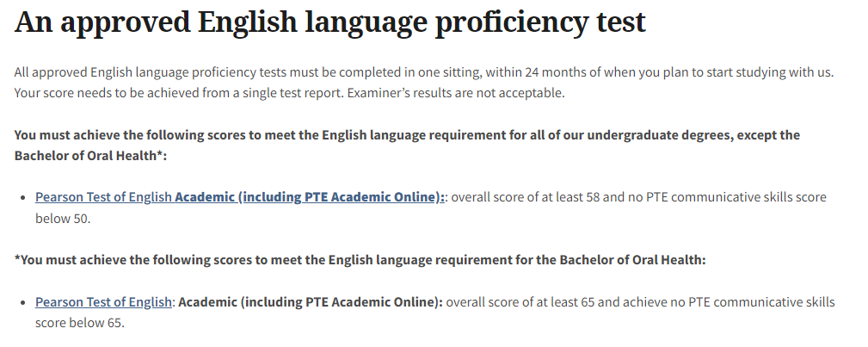Click the text 'overall score of at least 65'
868x347 pixels.
click(x=520, y=302)
